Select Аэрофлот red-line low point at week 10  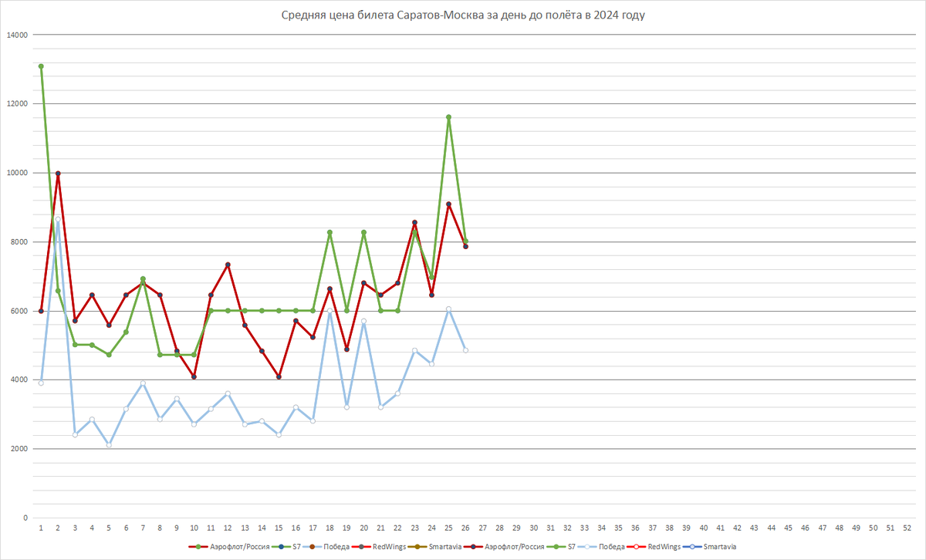(x=194, y=376)
